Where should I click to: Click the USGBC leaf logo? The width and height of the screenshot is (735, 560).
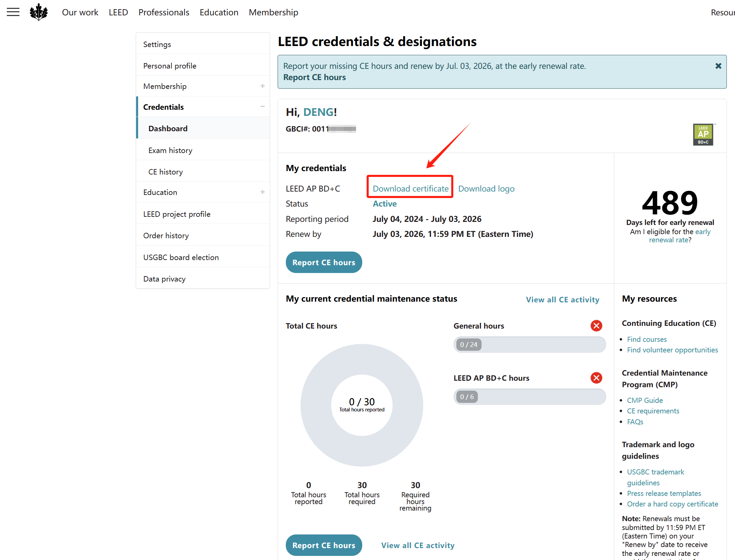[39, 12]
